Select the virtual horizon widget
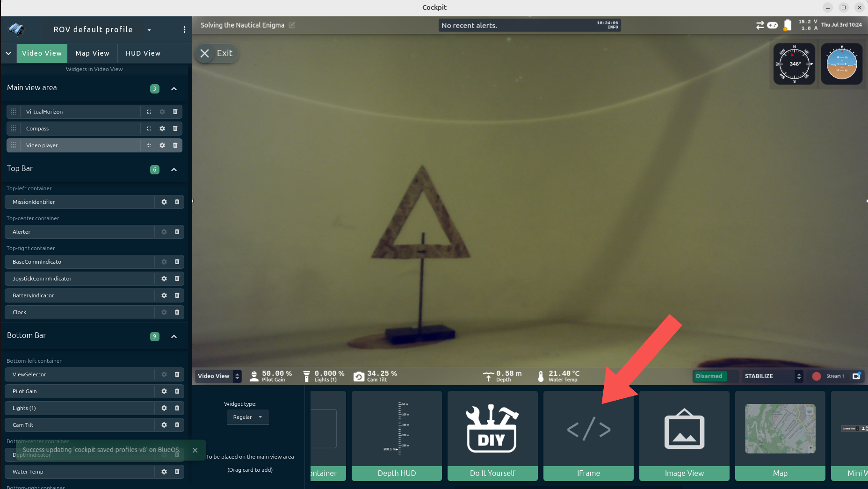This screenshot has width=868, height=489. (x=841, y=64)
